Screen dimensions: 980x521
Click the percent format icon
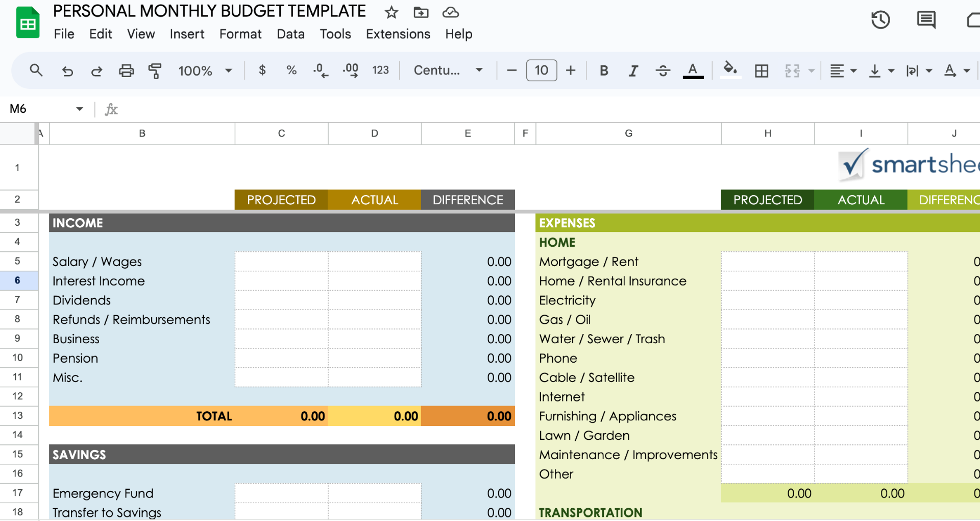[291, 70]
